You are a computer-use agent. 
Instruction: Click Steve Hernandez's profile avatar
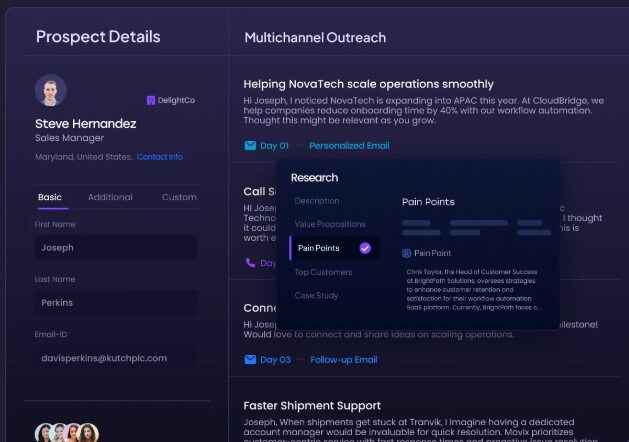[51, 90]
